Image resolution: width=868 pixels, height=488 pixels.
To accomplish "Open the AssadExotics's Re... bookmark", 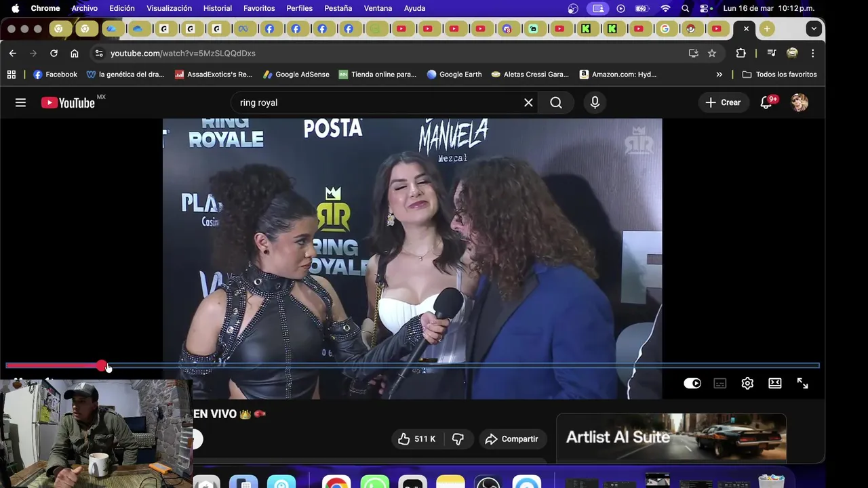I will [x=213, y=75].
